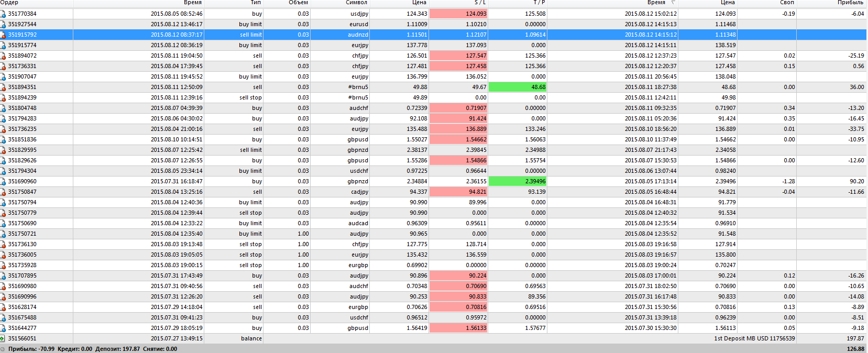The image size is (868, 353).
Task: Click the close time 2015.08.12 15:02:12
Action: [651, 14]
